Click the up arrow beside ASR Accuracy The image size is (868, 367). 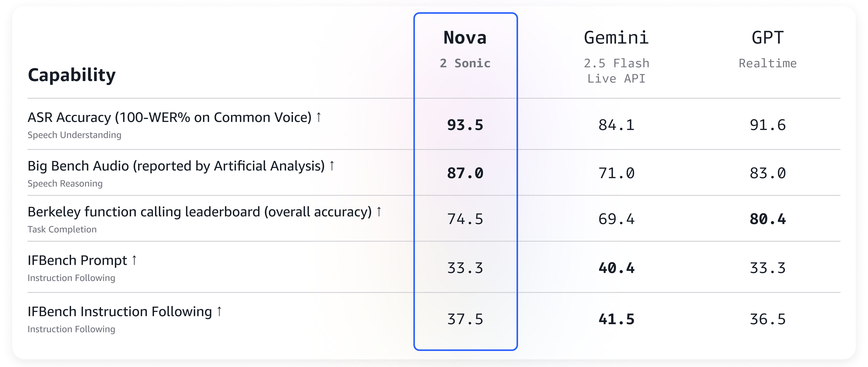coord(318,117)
